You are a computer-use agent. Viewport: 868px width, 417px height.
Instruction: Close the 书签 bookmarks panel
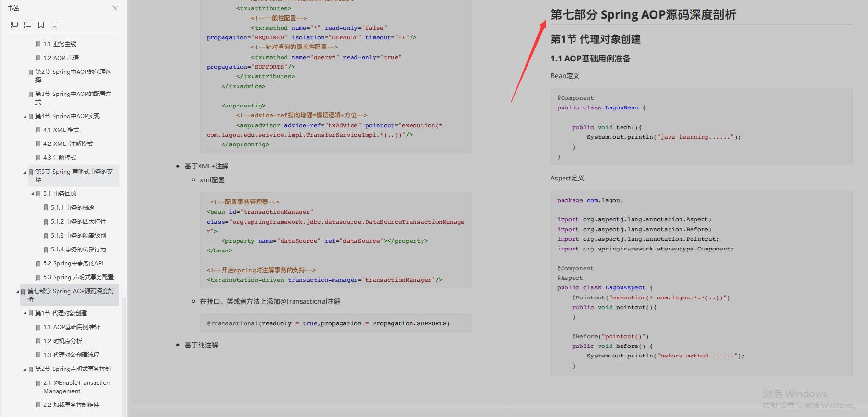pos(115,8)
